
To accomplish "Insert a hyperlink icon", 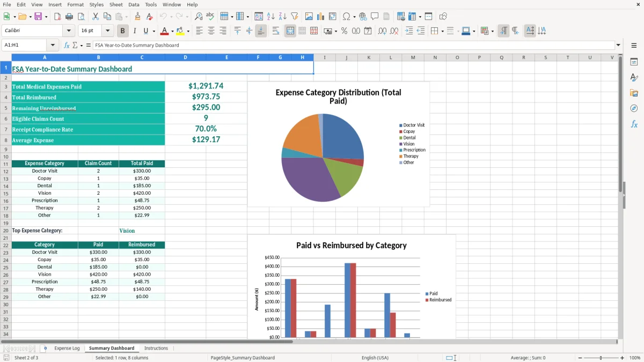I will pyautogui.click(x=363, y=17).
